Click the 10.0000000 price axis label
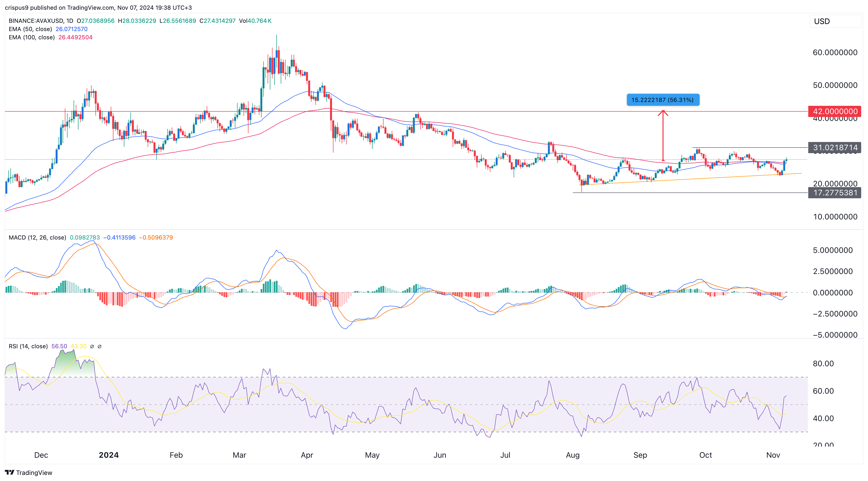The height and width of the screenshot is (481, 868). tap(835, 217)
